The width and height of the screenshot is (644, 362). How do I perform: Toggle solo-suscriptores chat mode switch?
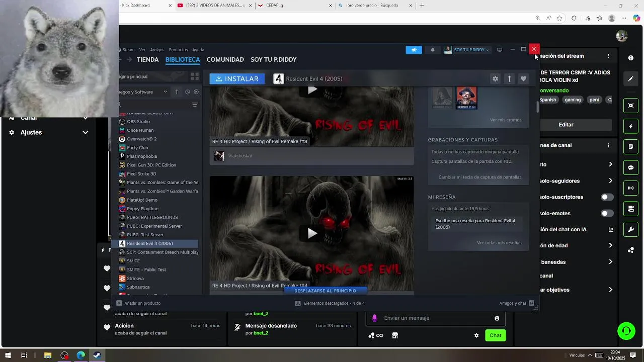pos(607,197)
